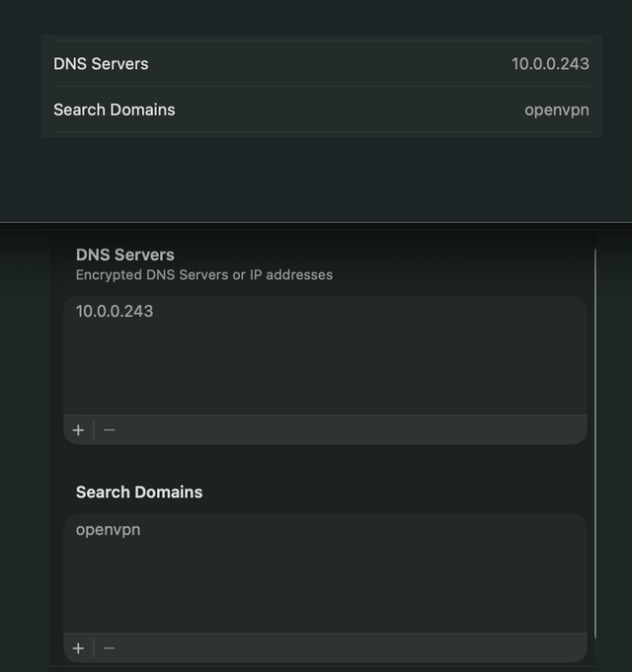The height and width of the screenshot is (672, 632).
Task: Click the DNS Servers row label in summary
Action: click(101, 64)
